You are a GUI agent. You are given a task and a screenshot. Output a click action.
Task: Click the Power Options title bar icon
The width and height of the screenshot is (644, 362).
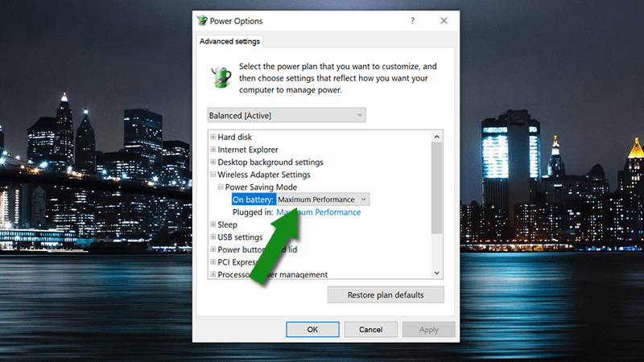click(202, 21)
